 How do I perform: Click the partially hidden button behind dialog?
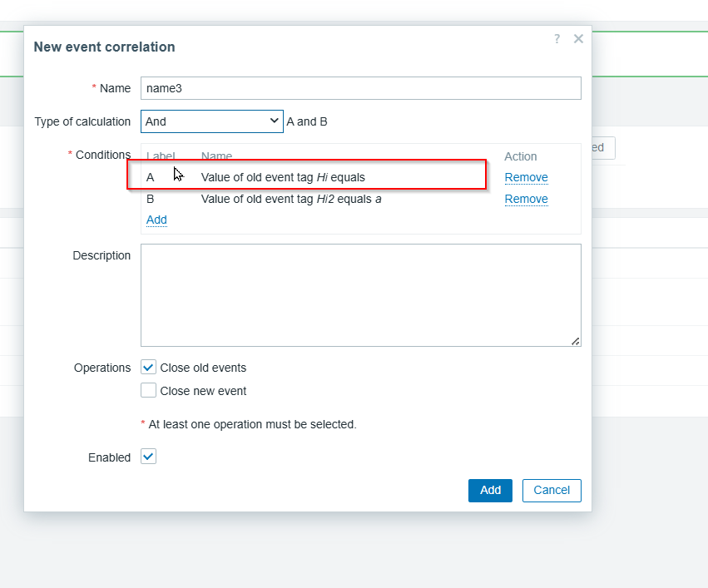coord(603,147)
